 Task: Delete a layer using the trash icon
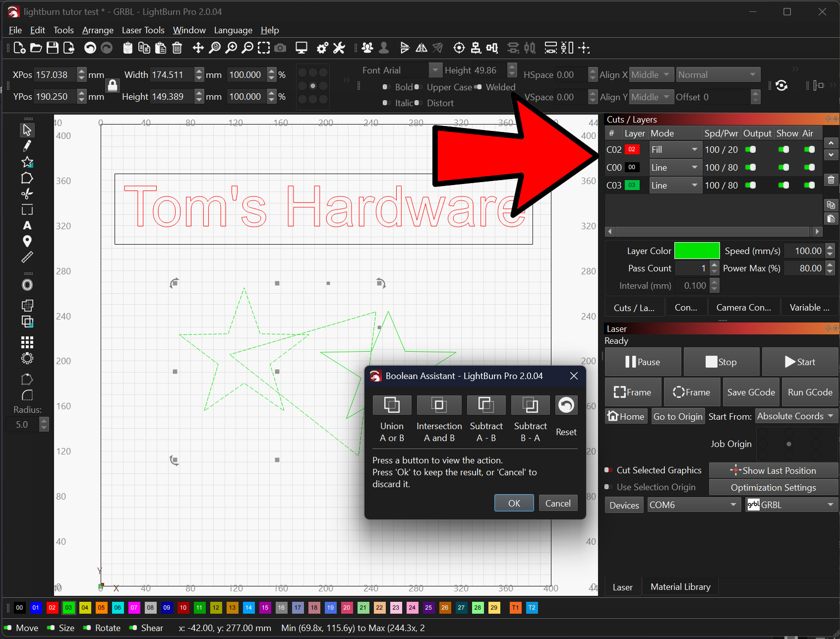[x=831, y=180]
